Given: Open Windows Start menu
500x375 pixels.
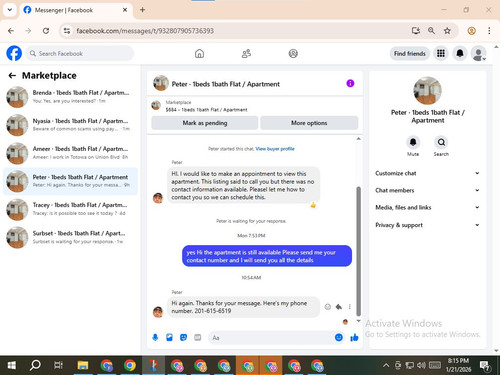Looking at the screenshot, I should pyautogui.click(x=12, y=365).
